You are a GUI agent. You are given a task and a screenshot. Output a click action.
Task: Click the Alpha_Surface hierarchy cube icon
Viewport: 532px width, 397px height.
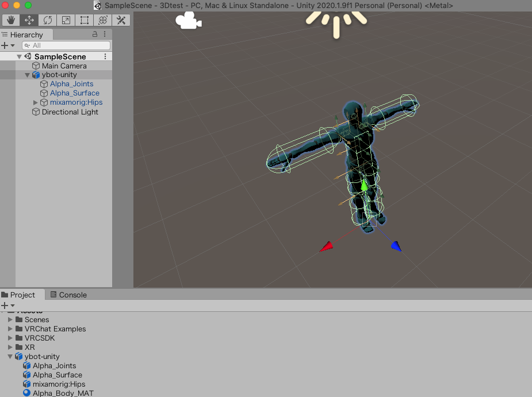pyautogui.click(x=44, y=93)
